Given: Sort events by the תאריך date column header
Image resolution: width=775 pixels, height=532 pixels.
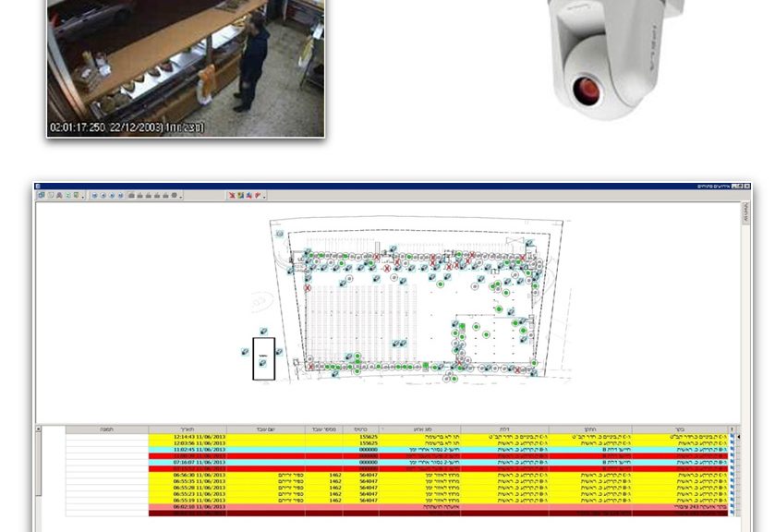Looking at the screenshot, I should [187, 429].
